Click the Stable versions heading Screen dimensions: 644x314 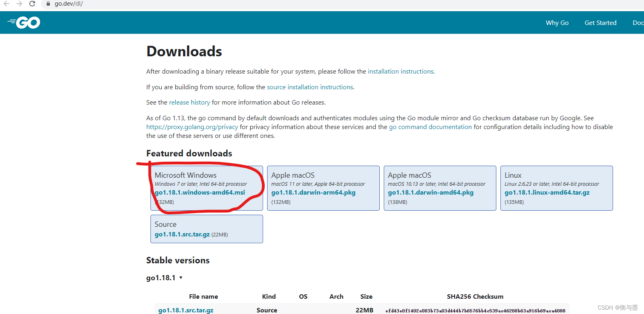click(178, 261)
